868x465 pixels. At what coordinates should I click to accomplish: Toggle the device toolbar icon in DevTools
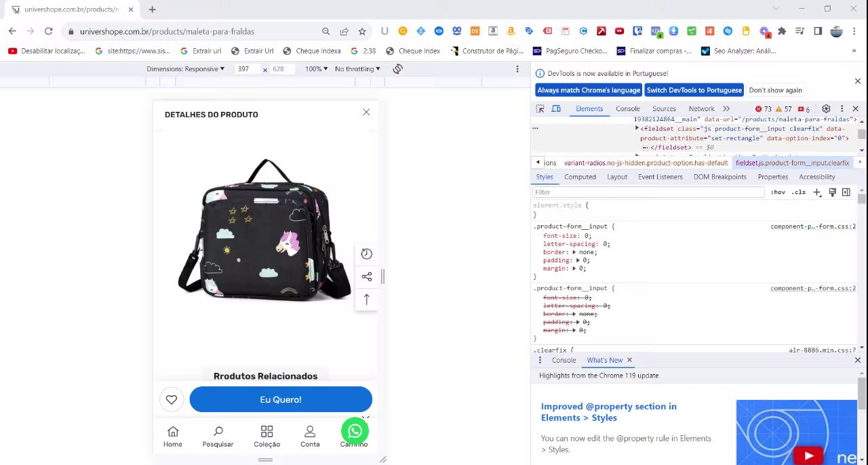point(556,108)
